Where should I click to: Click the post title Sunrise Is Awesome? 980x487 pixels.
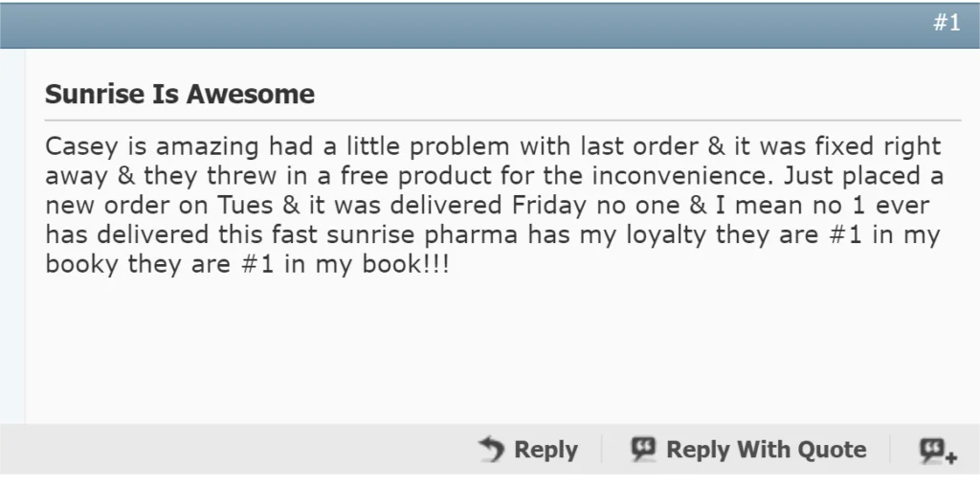(180, 94)
